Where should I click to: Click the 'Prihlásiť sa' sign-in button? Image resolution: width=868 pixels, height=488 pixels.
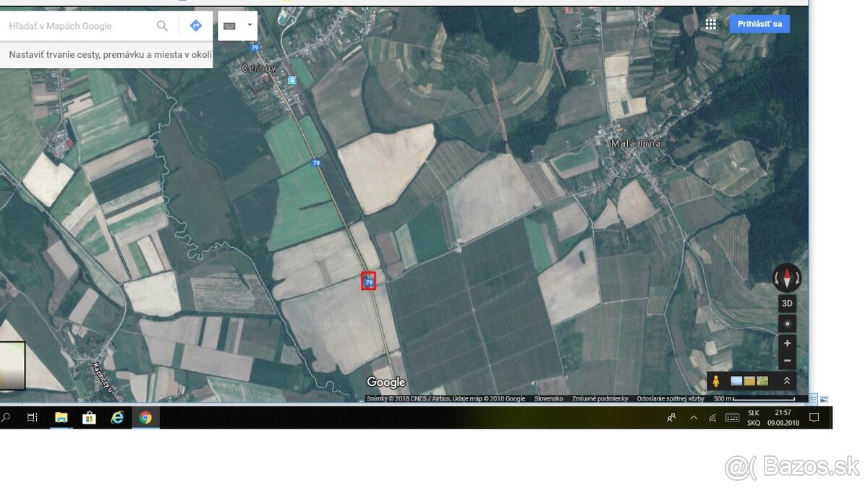click(759, 24)
